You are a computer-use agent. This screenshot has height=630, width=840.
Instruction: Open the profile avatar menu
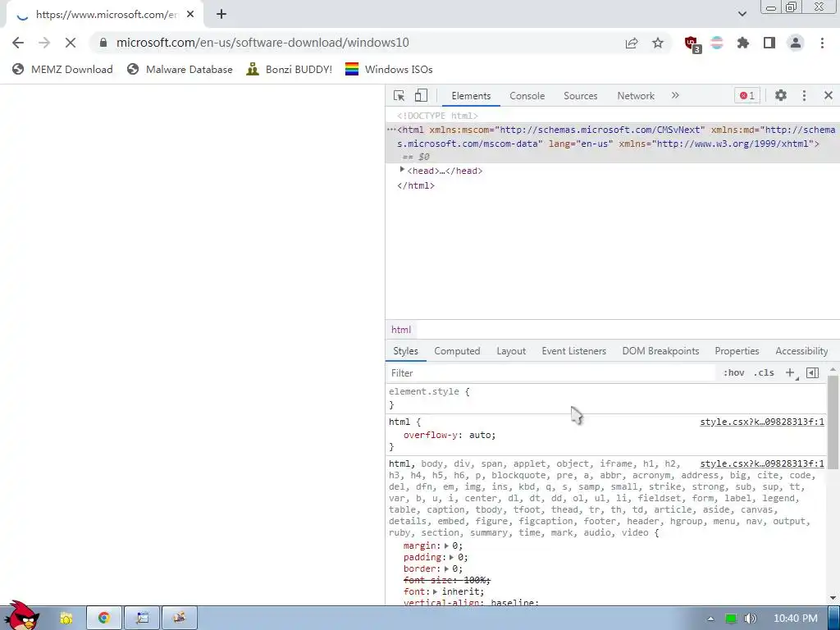796,43
